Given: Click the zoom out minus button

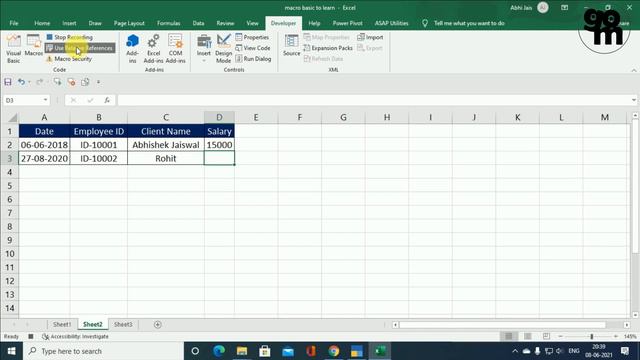Looking at the screenshot, I should click(x=560, y=336).
